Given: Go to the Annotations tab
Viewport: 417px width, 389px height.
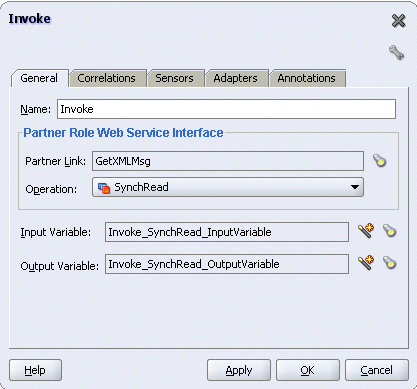Looking at the screenshot, I should [307, 78].
